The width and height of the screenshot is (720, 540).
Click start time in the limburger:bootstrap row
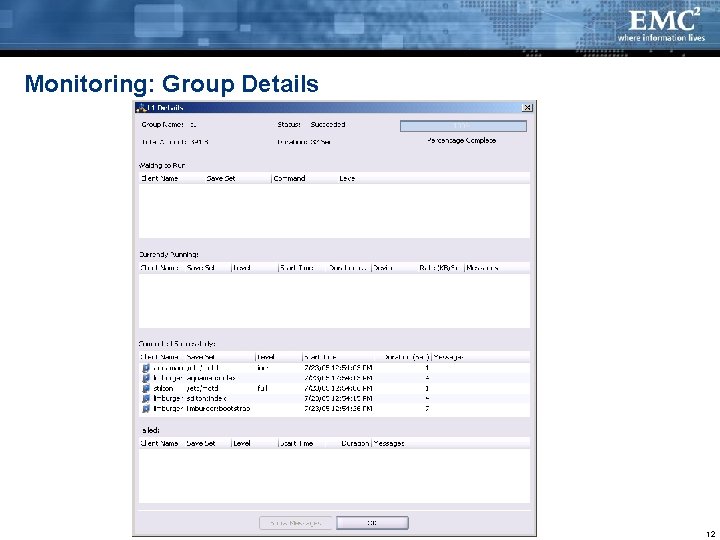[338, 409]
